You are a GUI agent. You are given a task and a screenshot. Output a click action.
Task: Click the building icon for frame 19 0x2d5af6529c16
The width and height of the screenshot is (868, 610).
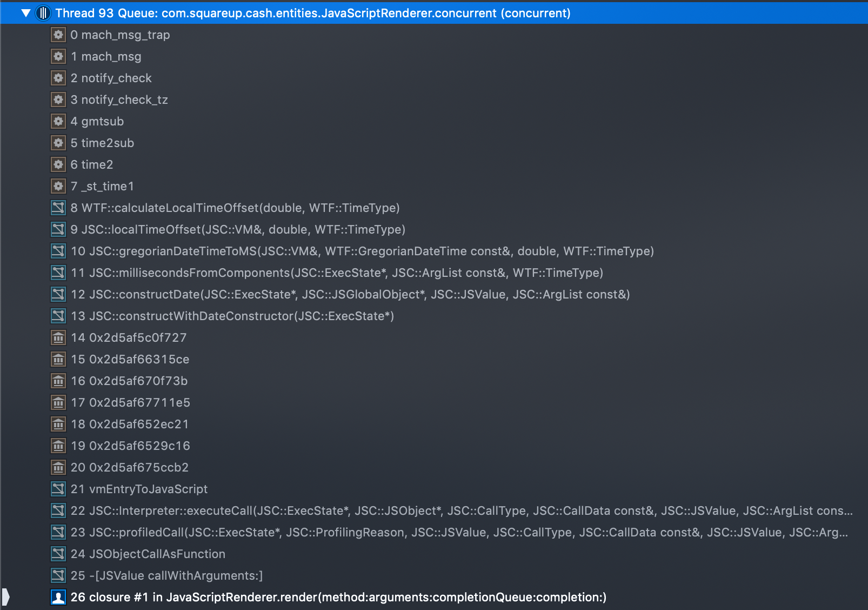point(58,446)
